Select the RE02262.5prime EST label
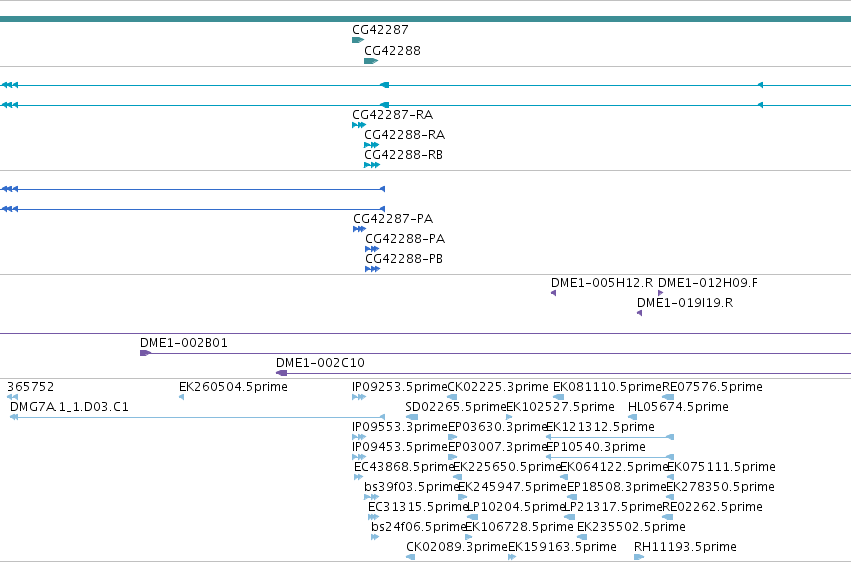The width and height of the screenshot is (851, 562). coord(712,507)
